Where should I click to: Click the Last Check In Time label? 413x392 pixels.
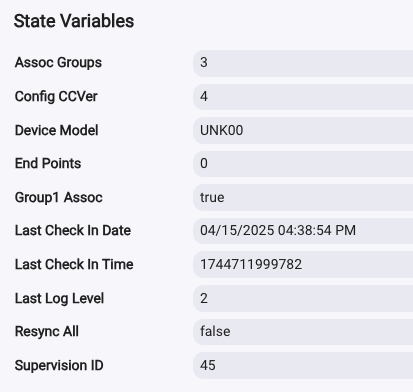pos(74,264)
